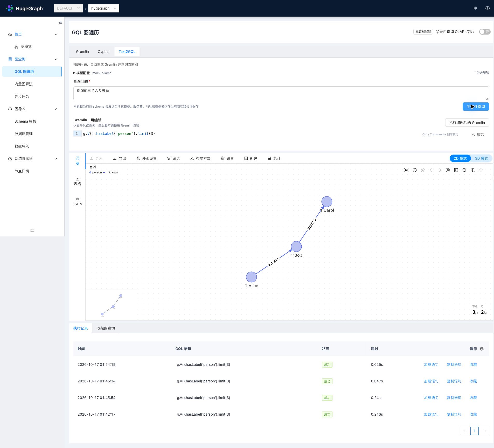Open 外观设置 appearance settings
This screenshot has width=494, height=448.
[x=147, y=158]
